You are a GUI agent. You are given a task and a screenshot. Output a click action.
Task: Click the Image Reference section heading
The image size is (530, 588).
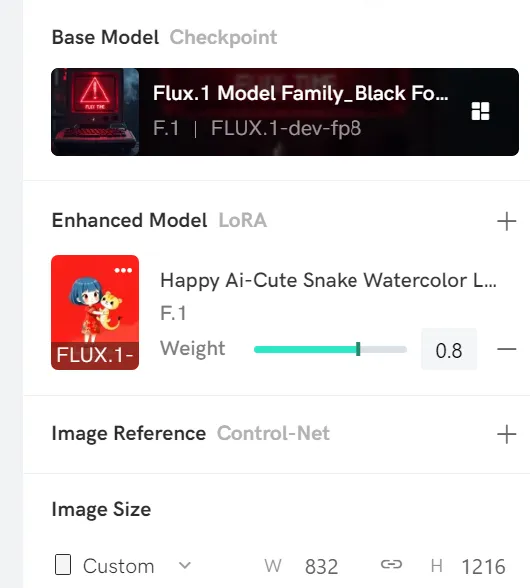[129, 434]
